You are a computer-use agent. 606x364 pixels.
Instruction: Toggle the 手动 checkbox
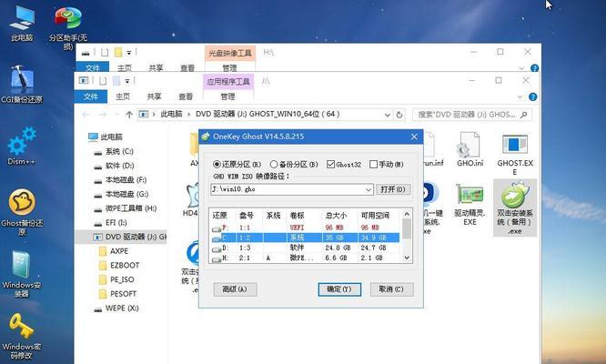pyautogui.click(x=387, y=164)
